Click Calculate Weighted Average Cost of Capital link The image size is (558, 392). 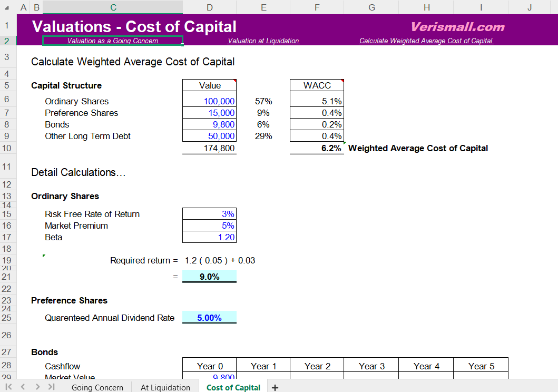point(426,41)
